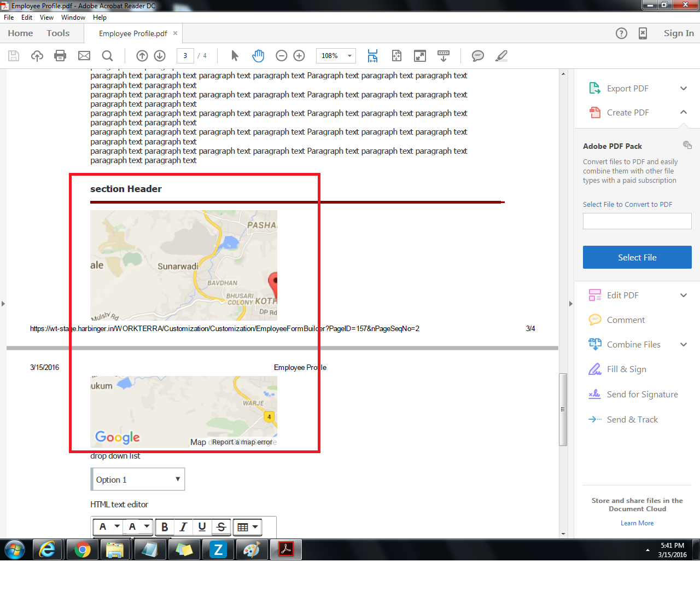Click the blue Select File button
The image size is (700, 602).
pos(637,257)
